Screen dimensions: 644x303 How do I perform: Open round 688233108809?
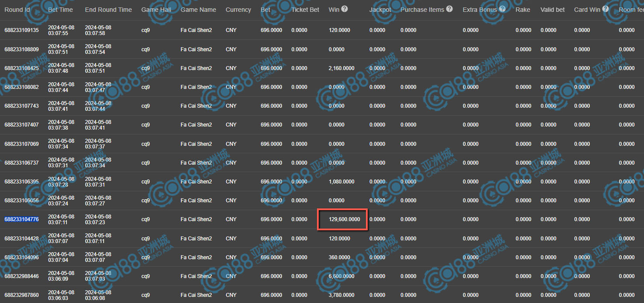coord(21,49)
